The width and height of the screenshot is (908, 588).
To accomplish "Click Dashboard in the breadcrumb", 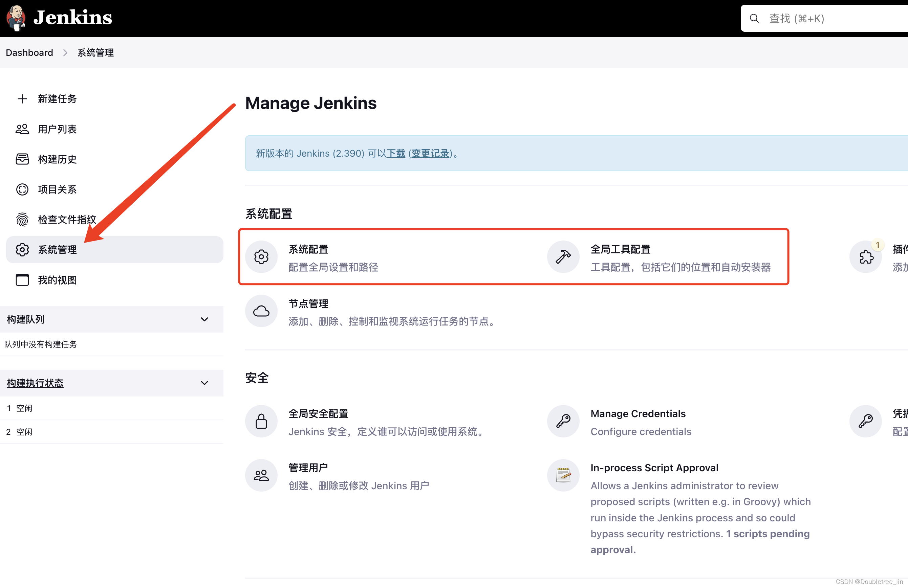I will click(x=29, y=53).
